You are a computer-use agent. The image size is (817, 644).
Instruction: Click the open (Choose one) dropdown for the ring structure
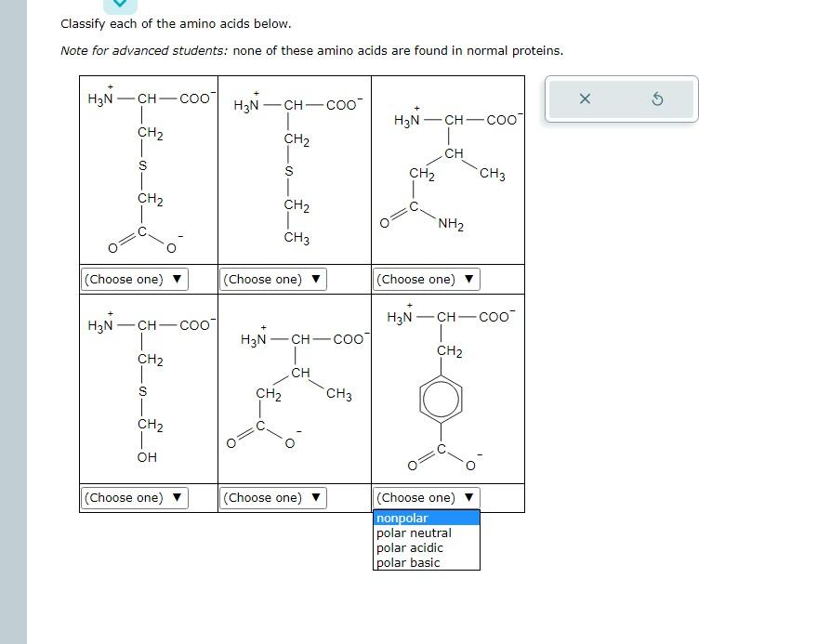click(425, 497)
